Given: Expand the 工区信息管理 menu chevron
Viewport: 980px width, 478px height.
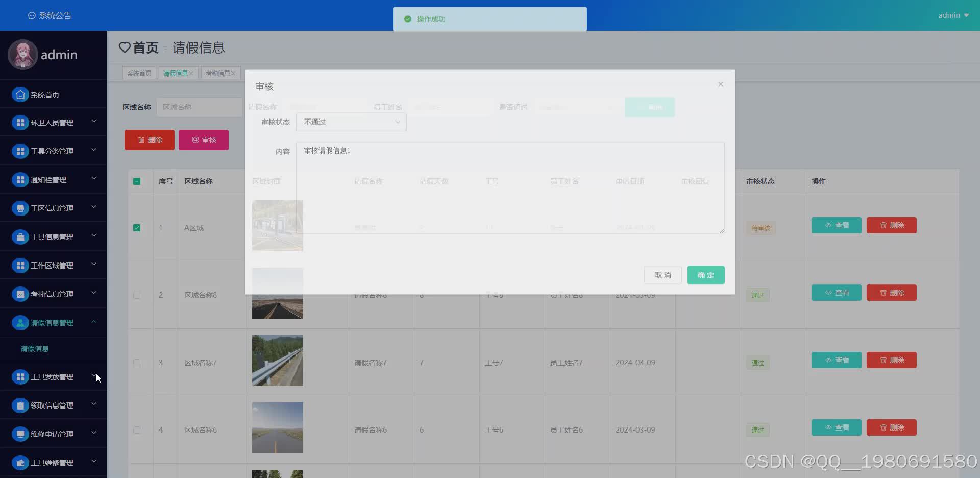Looking at the screenshot, I should click(x=94, y=207).
